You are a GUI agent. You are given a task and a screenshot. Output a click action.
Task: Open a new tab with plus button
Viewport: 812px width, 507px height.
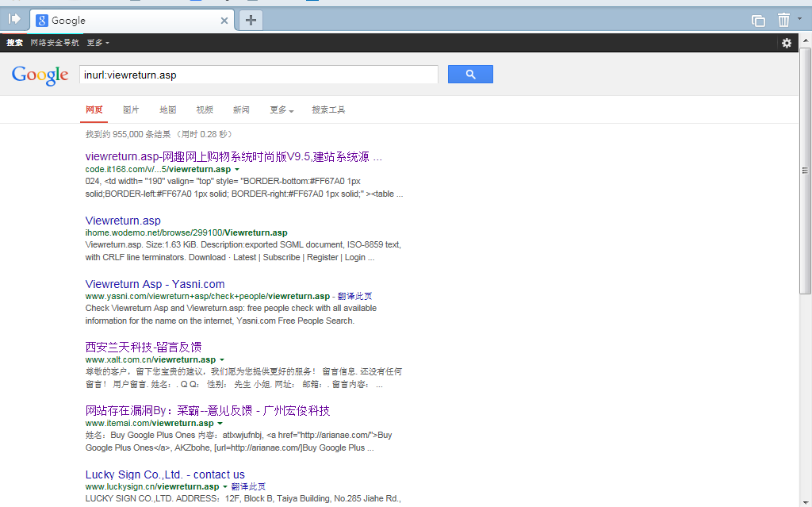(x=251, y=20)
